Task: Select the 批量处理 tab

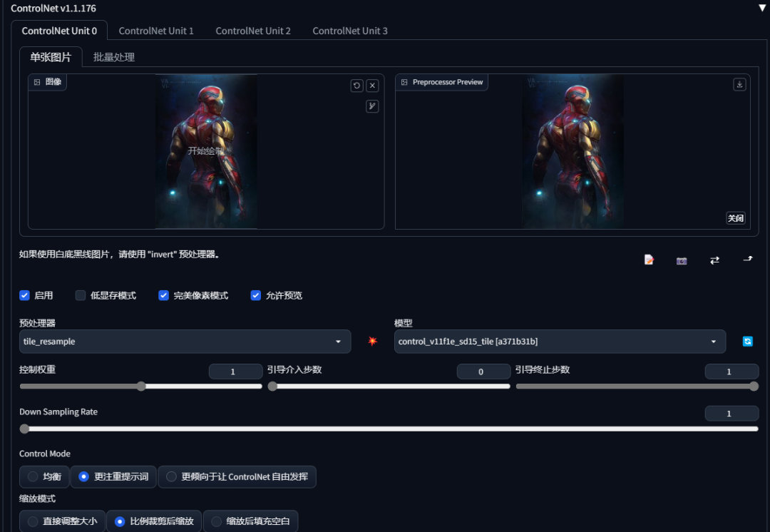Action: click(x=114, y=57)
